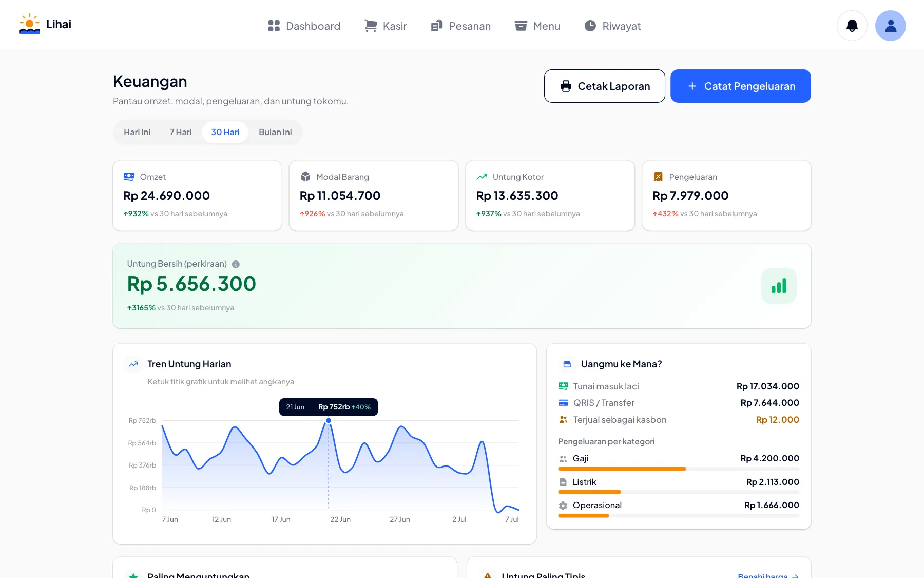This screenshot has width=924, height=578.
Task: Select the Hari Ini period filter
Action: 137,133
